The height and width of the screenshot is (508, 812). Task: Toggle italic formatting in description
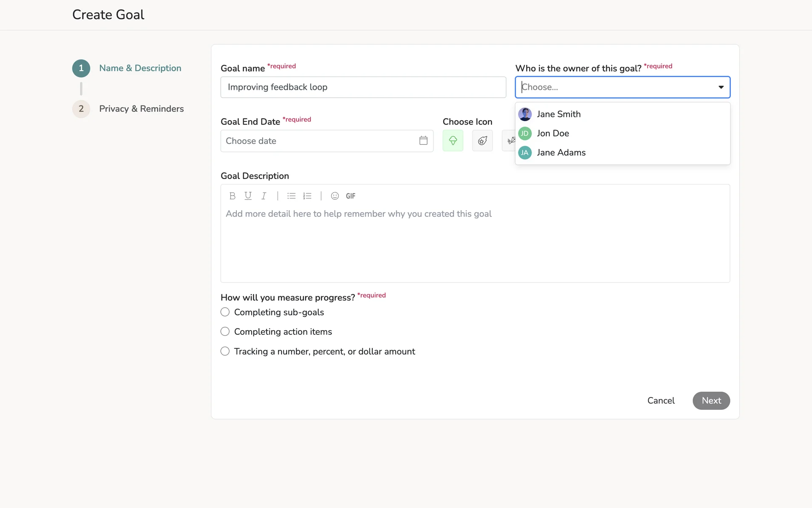264,196
